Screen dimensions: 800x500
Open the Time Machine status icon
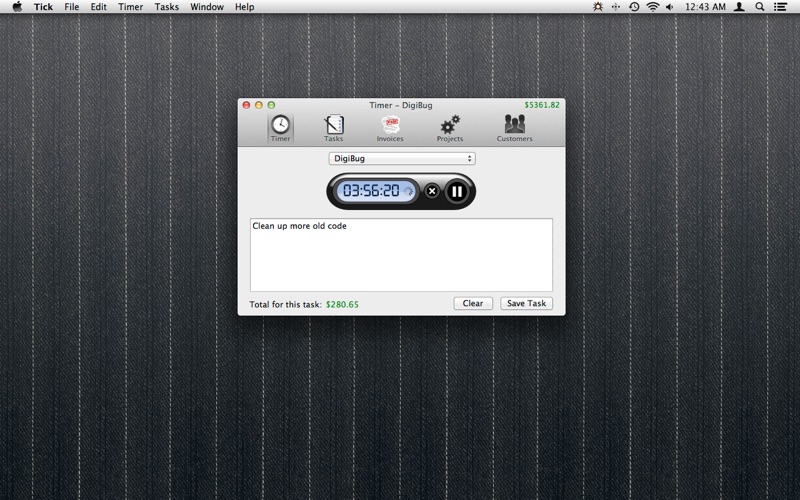634,7
